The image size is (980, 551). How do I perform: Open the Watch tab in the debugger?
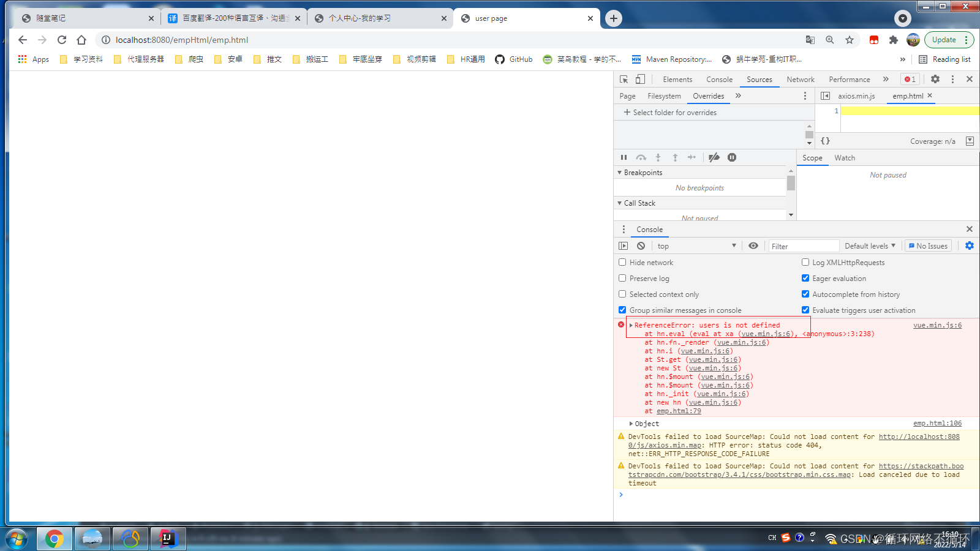click(845, 157)
